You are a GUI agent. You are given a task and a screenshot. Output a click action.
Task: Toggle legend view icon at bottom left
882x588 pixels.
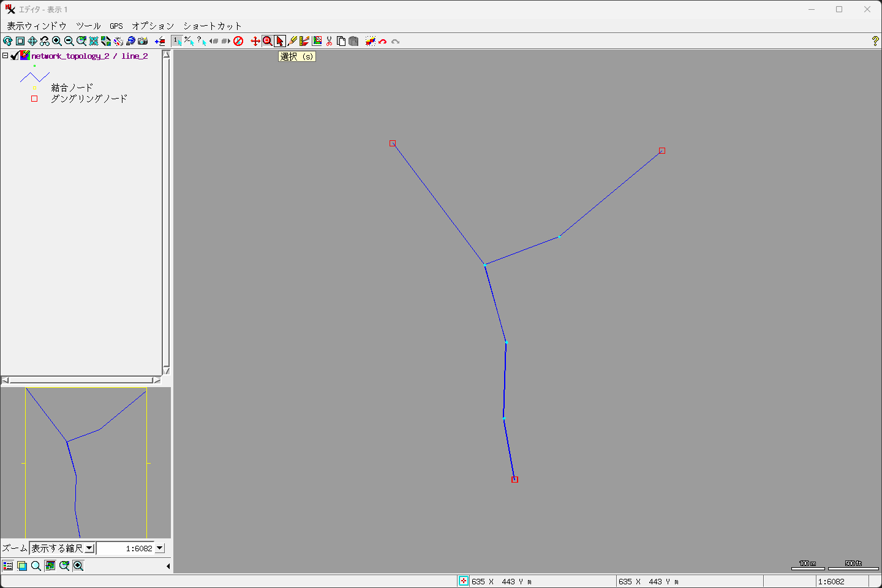point(8,566)
